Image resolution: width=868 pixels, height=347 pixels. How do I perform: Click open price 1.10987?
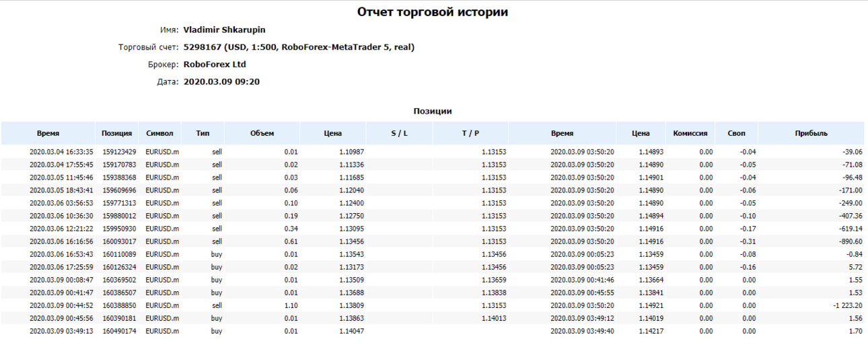(351, 152)
